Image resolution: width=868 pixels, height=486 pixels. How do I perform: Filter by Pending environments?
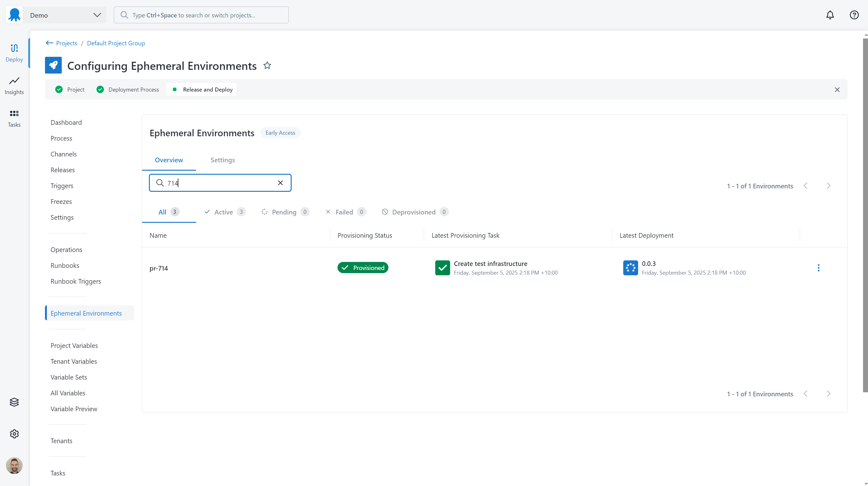point(285,212)
